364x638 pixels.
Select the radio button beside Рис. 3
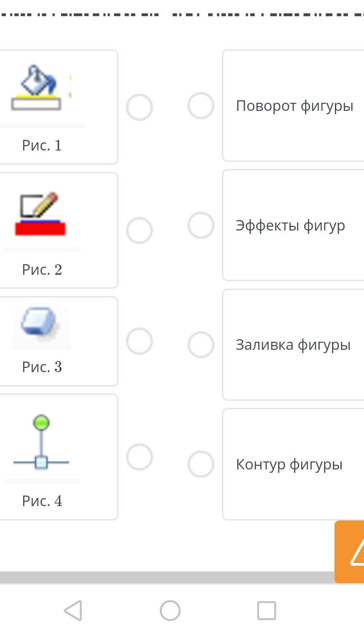point(139,341)
